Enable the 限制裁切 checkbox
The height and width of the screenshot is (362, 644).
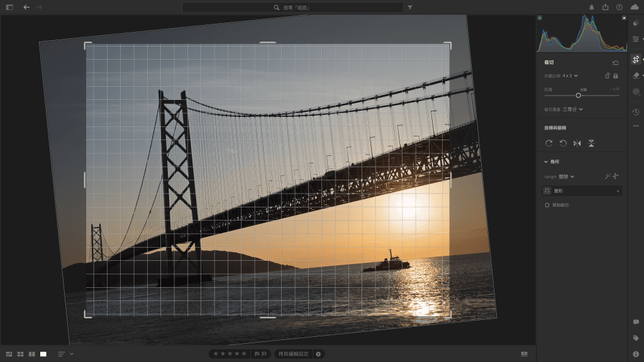pyautogui.click(x=546, y=206)
